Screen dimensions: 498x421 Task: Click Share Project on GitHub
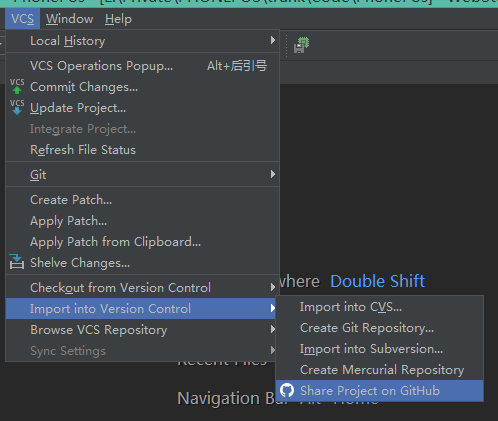point(380,391)
